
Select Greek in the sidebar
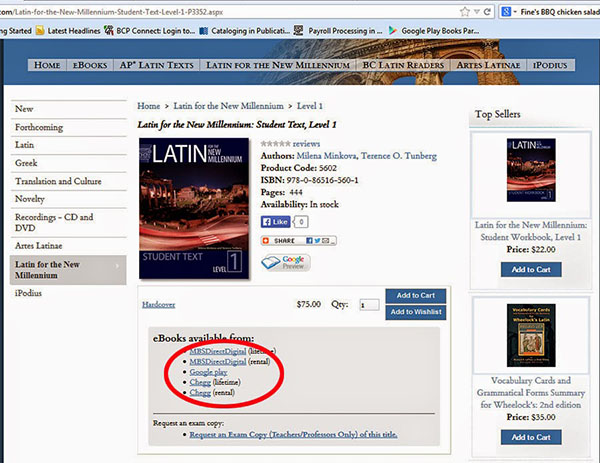click(x=68, y=163)
